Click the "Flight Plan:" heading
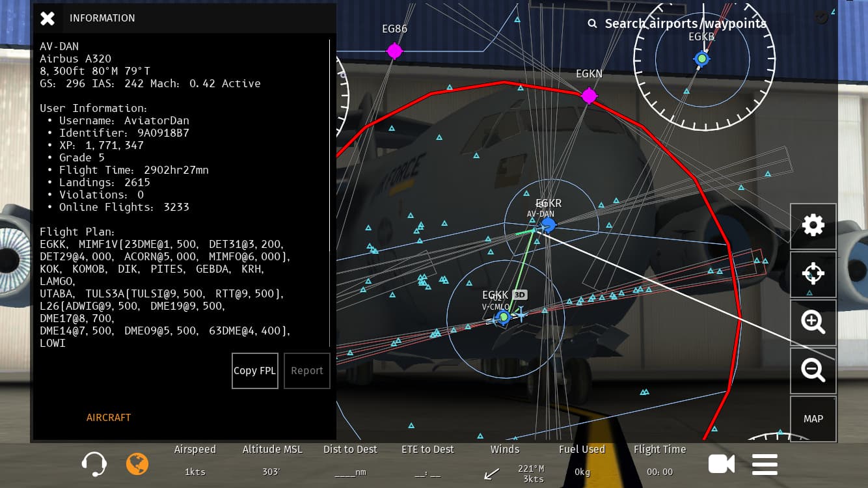 pos(77,232)
